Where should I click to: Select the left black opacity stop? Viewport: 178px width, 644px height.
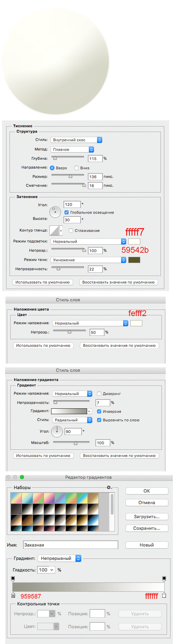(13, 579)
